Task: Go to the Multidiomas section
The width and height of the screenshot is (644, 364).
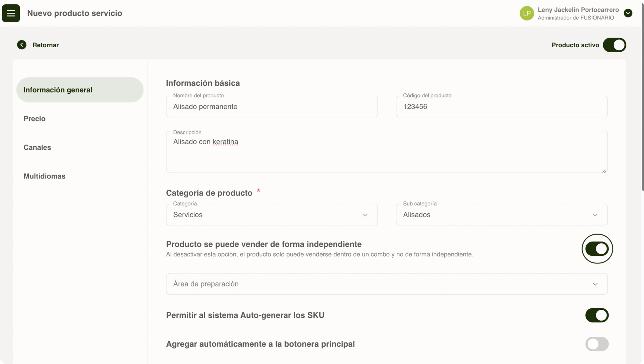Action: click(x=44, y=176)
